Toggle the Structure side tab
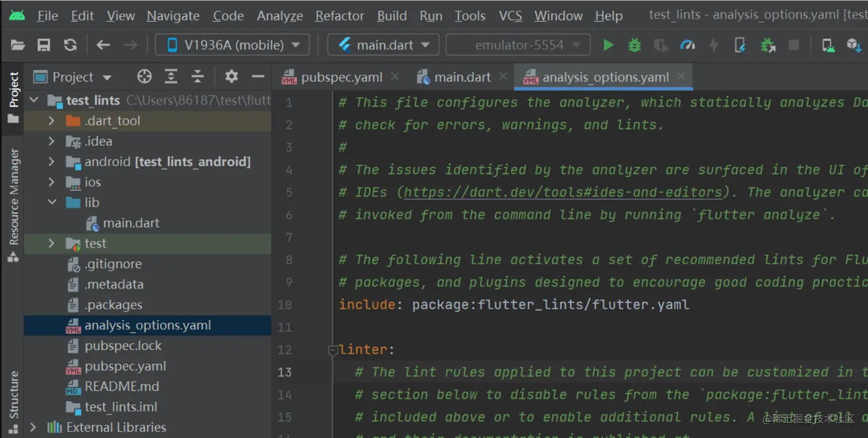Screen dimensions: 868x438 click(13, 401)
